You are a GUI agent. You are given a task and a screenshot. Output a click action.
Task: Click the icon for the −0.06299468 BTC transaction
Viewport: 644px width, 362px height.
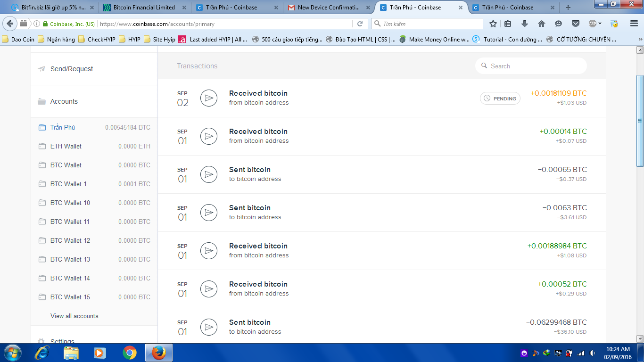coord(209,327)
